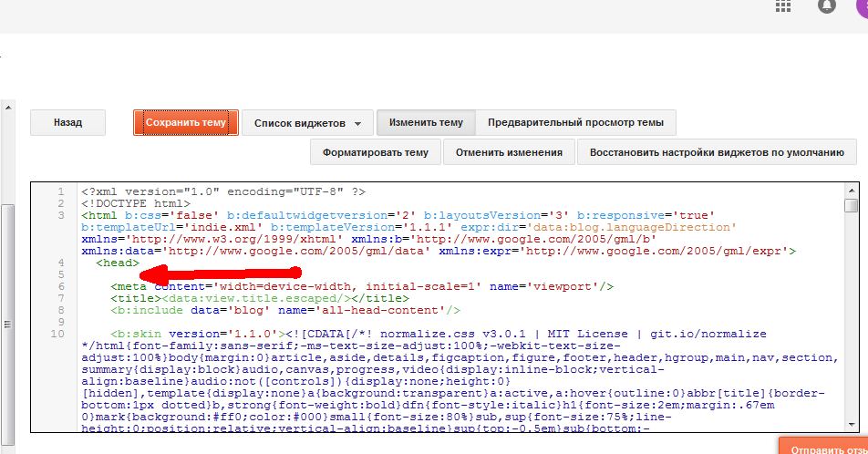Click the Отправить отзыв feedback button
This screenshot has height=454, width=868.
(x=823, y=446)
